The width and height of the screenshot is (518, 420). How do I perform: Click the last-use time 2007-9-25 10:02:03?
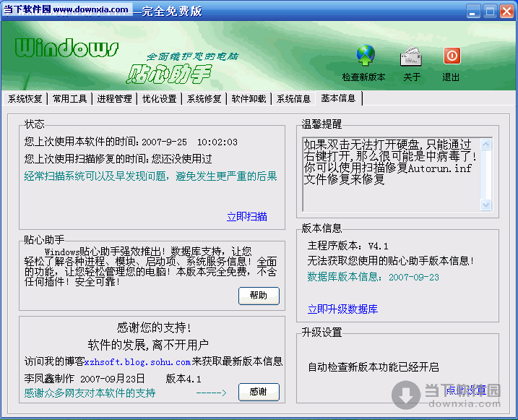[189, 142]
